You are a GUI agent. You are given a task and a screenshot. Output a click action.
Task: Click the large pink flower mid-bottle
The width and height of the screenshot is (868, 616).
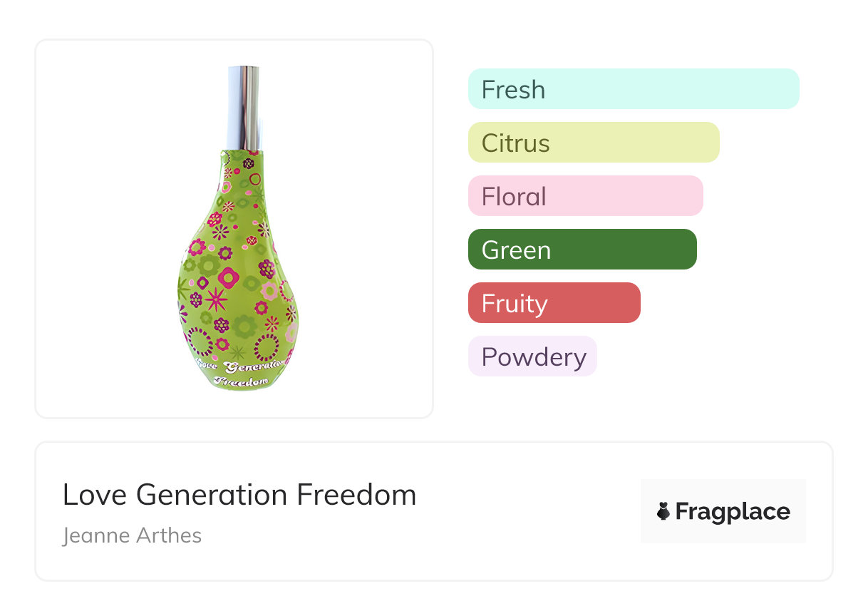pos(229,277)
